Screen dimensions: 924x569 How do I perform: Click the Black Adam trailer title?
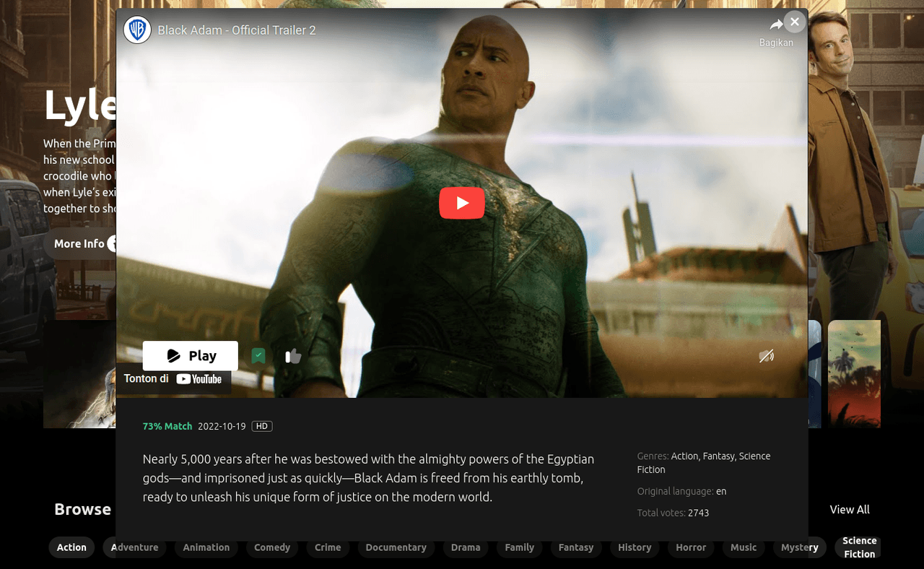click(x=237, y=30)
